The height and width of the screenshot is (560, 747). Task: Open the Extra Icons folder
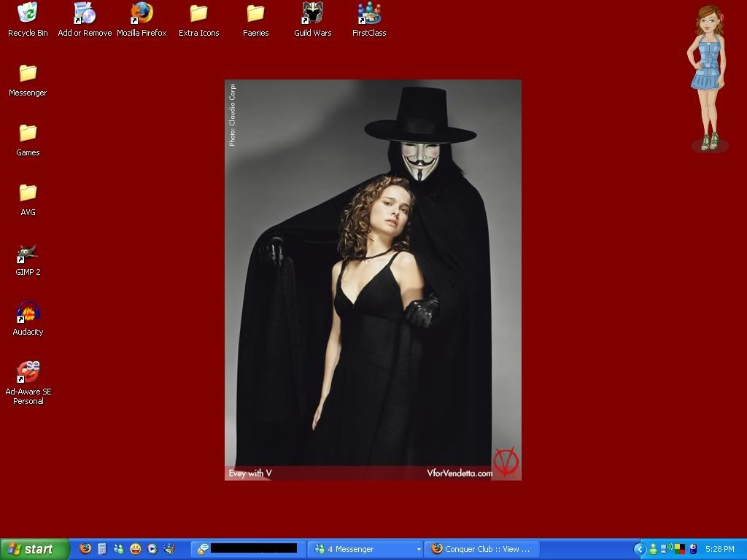pos(198,14)
